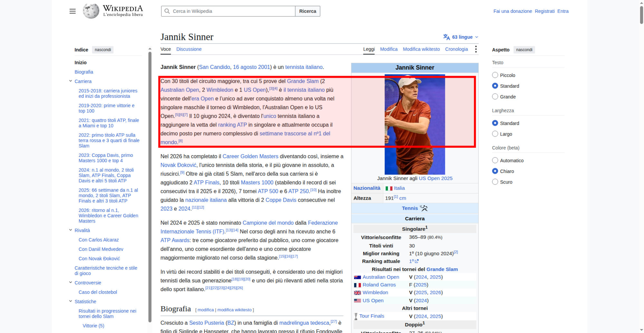Switch to the Voce tab
Image resolution: width=644 pixels, height=333 pixels.
point(166,49)
